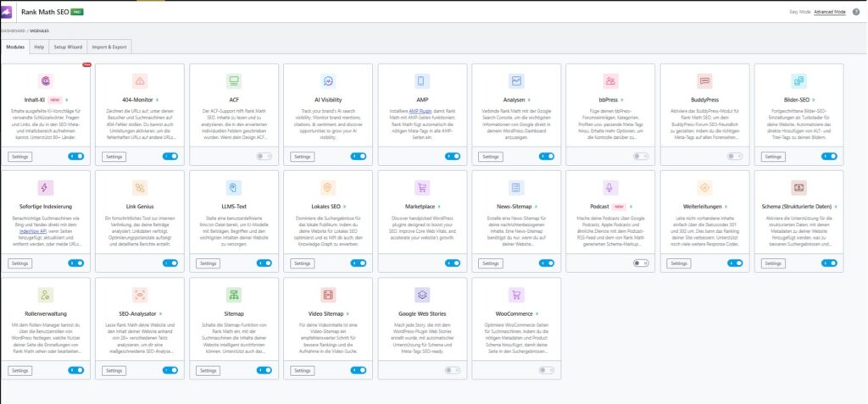Turn off the AMP module toggle

coord(453,157)
